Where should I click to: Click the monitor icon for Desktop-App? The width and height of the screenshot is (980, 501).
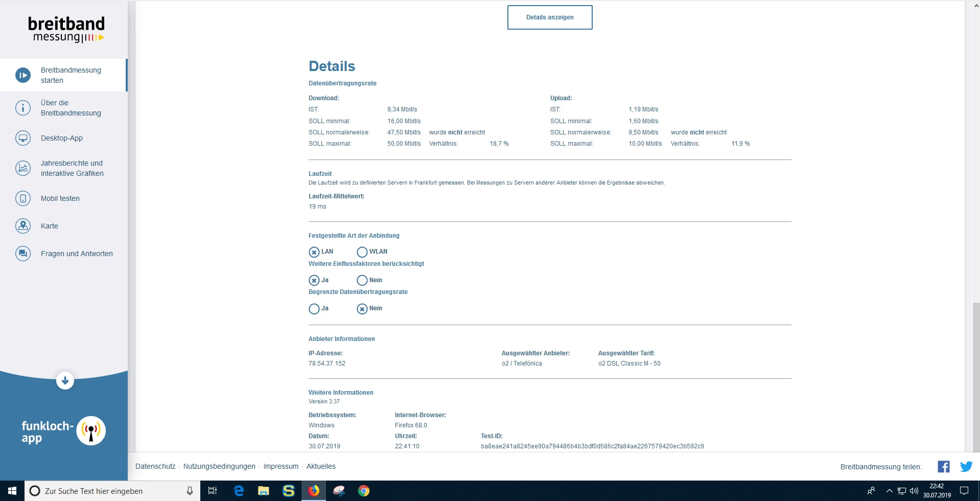coord(23,138)
